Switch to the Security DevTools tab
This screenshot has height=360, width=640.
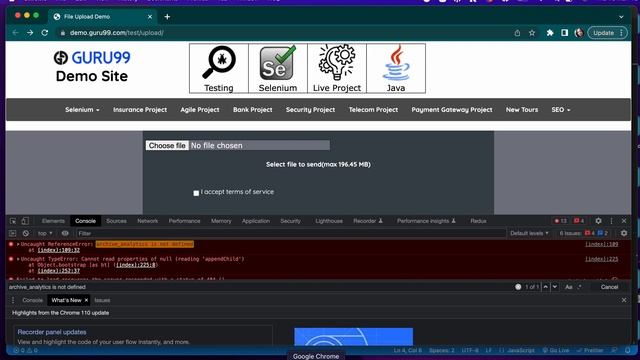[x=290, y=221]
